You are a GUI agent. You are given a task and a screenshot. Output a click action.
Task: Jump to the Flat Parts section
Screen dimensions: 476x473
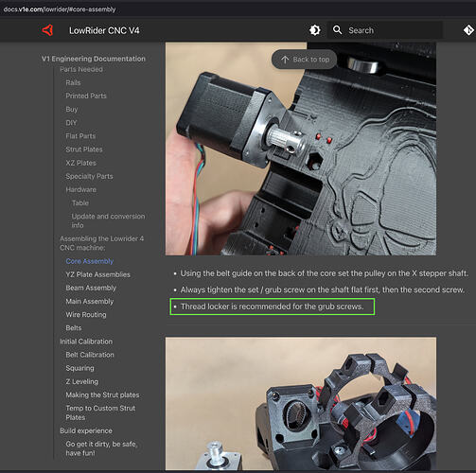pos(80,136)
